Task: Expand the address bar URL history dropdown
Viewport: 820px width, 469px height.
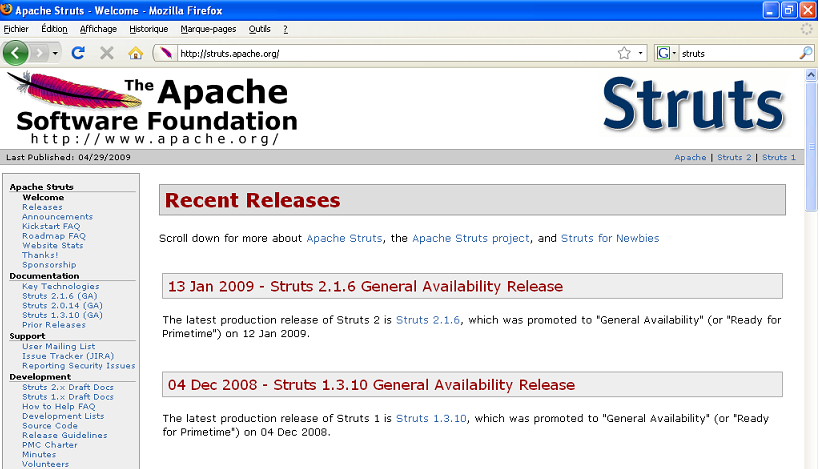Action: coord(641,53)
